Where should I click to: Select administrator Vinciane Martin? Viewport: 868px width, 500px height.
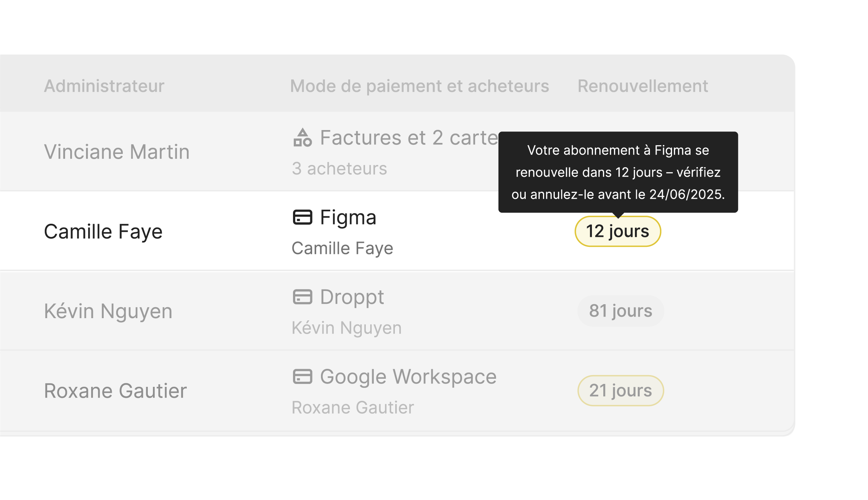[117, 152]
